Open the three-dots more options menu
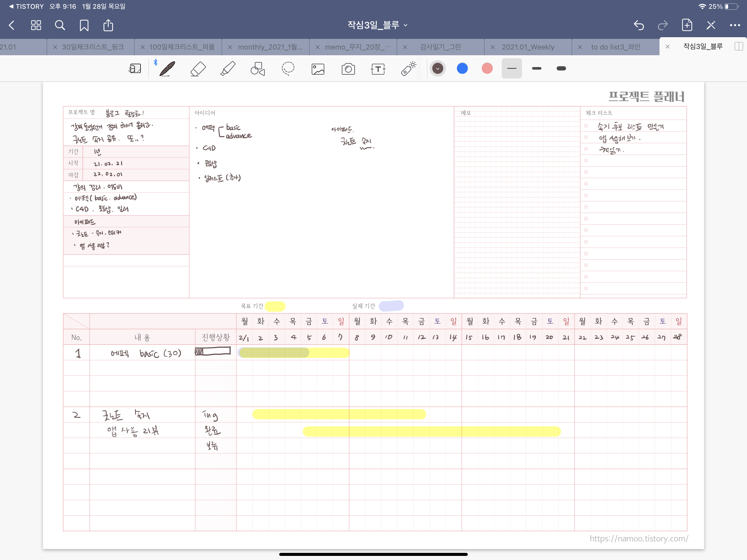This screenshot has height=560, width=747. coord(734,25)
